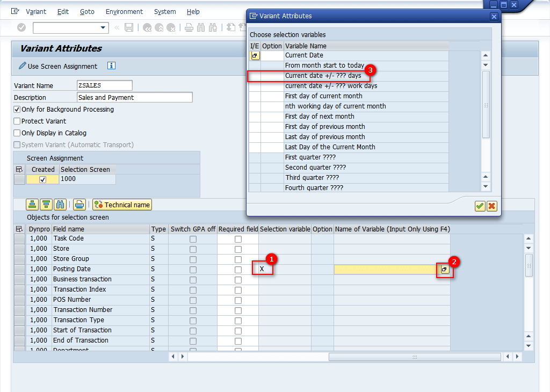
Task: Click the binoculars find icon above the table
Action: [60, 205]
